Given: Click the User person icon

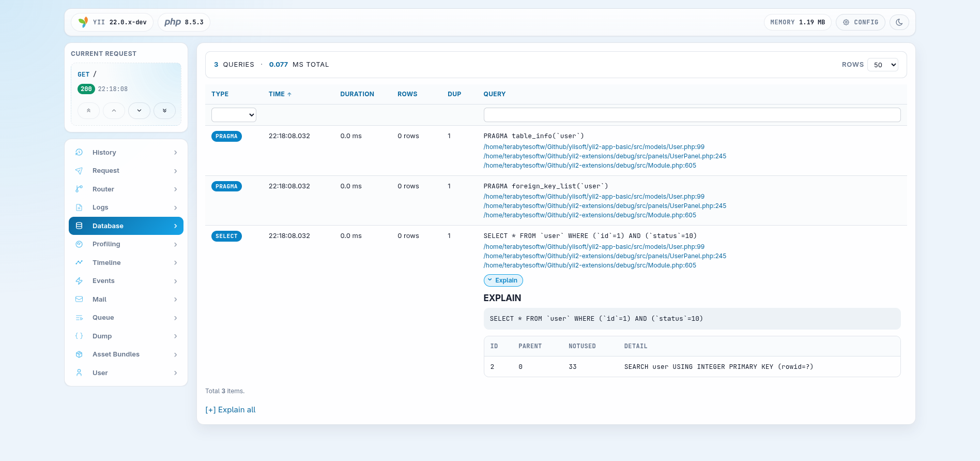Looking at the screenshot, I should (x=79, y=373).
